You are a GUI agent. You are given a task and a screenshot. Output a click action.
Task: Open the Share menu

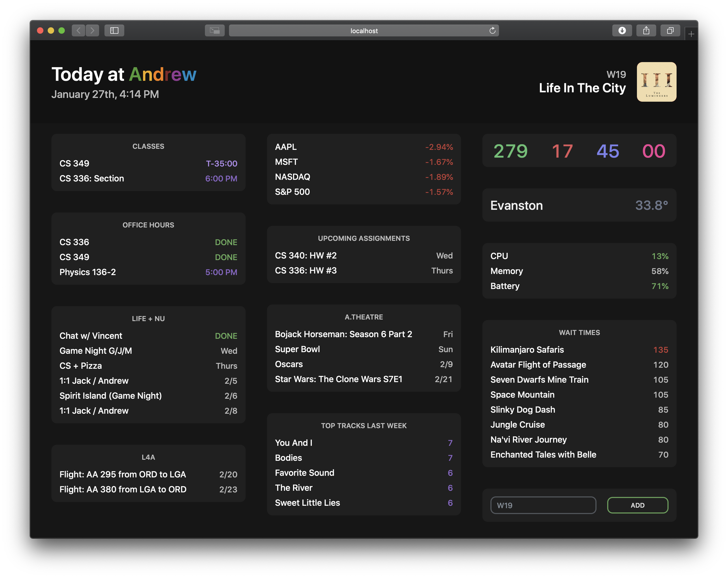coord(646,30)
